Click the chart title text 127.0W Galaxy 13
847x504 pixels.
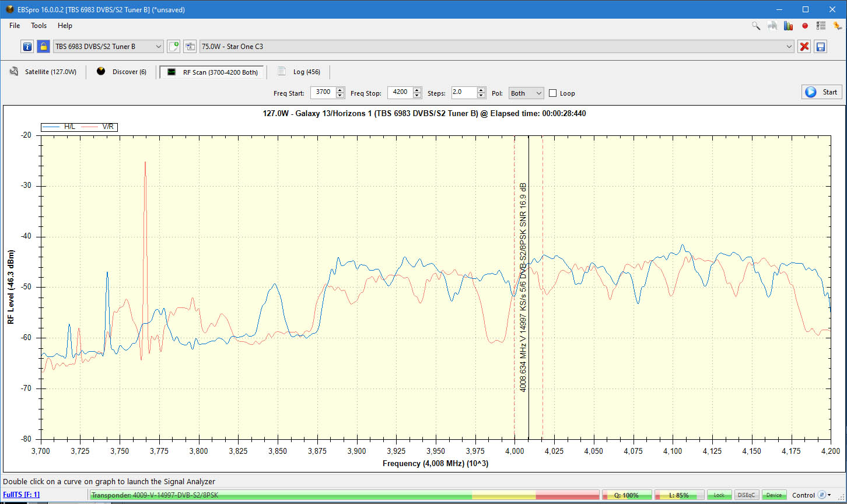424,113
